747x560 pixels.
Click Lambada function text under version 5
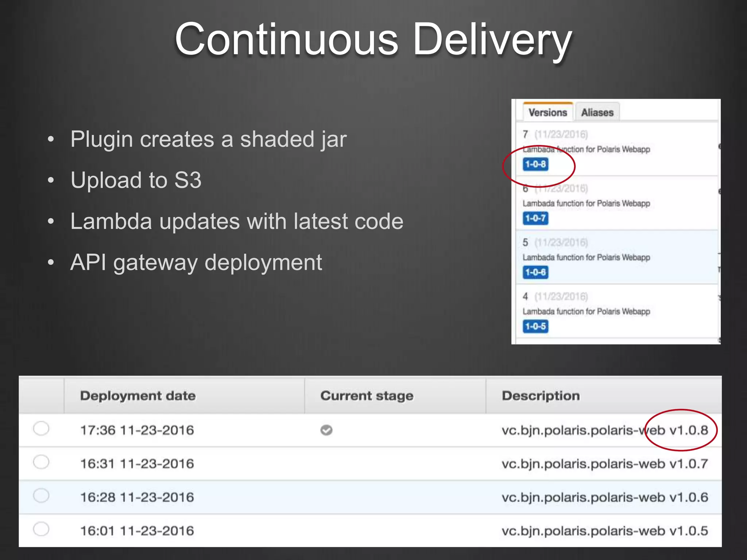click(x=586, y=257)
